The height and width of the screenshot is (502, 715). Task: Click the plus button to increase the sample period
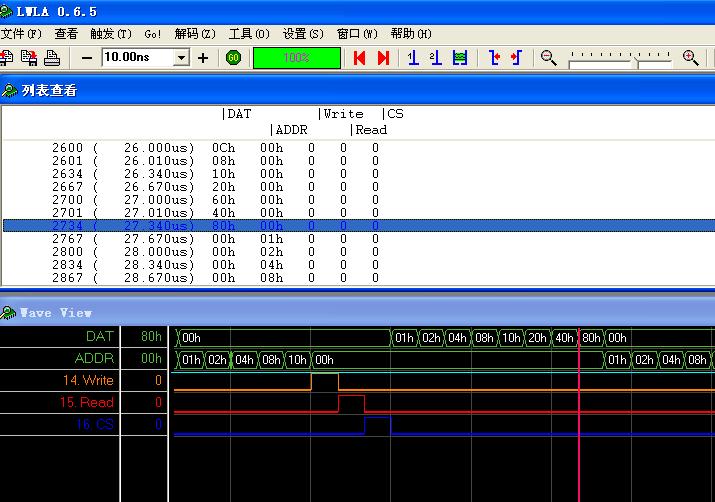[203, 58]
